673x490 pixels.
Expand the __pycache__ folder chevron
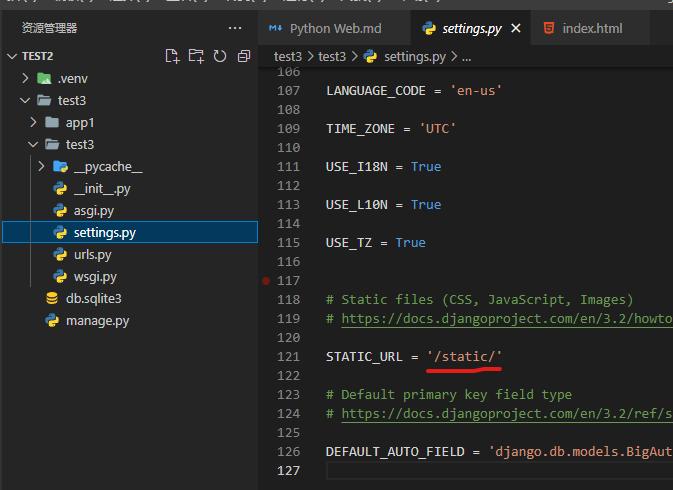(x=41, y=166)
